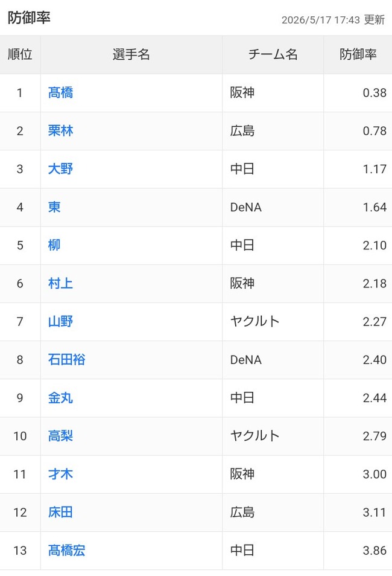Open player link 大野
392x576 pixels.
60,169
